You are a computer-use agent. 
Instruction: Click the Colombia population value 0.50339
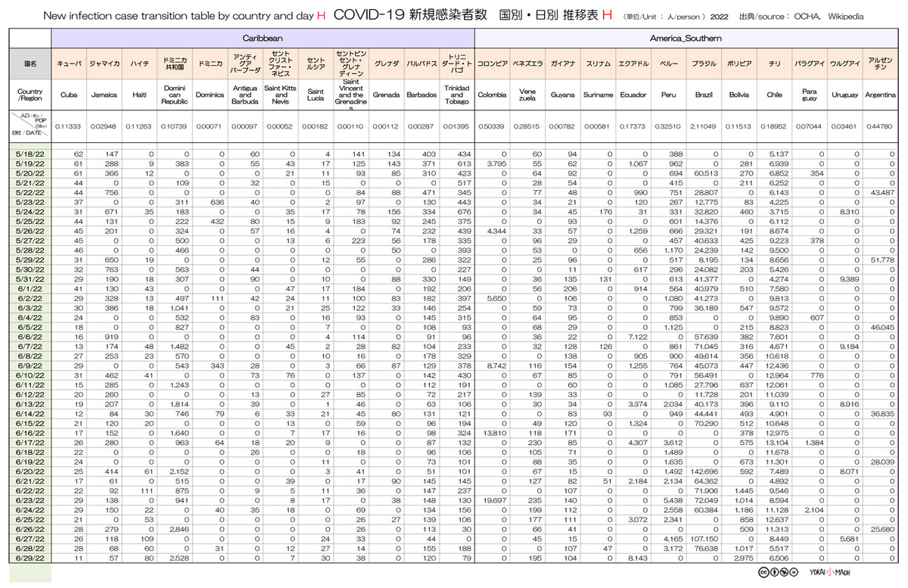pyautogui.click(x=493, y=126)
